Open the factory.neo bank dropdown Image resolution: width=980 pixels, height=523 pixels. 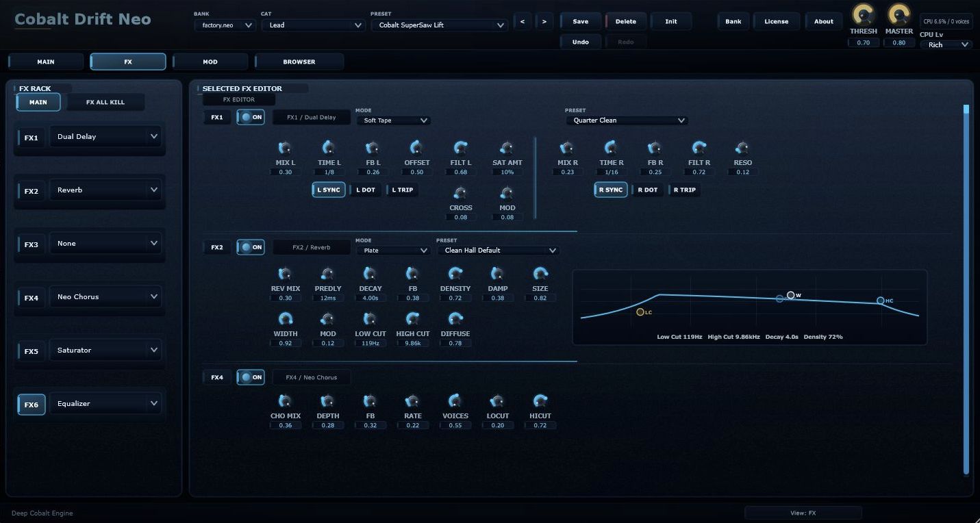(x=225, y=25)
